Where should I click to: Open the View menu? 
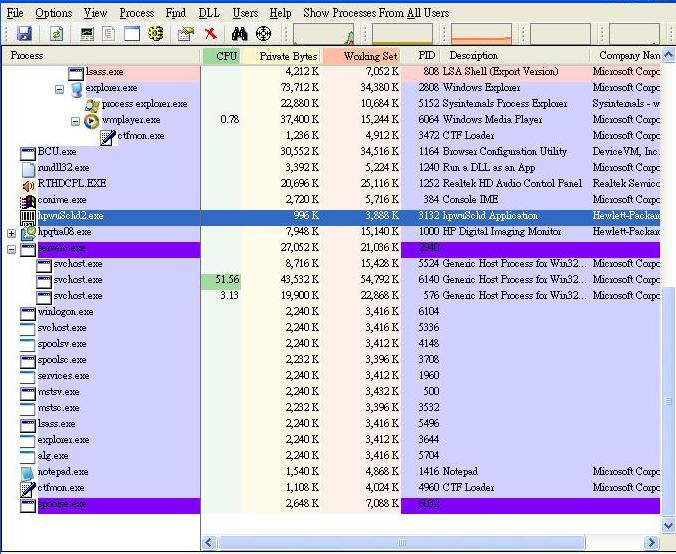coord(95,13)
